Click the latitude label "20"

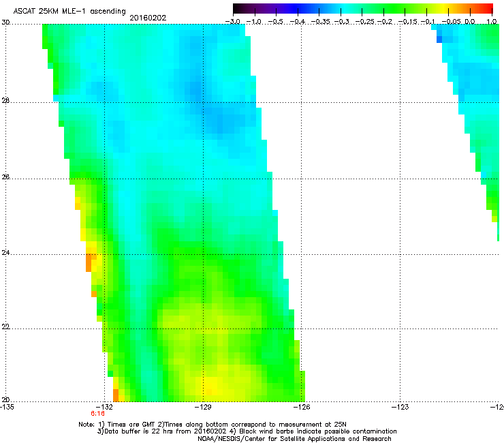click(5, 399)
